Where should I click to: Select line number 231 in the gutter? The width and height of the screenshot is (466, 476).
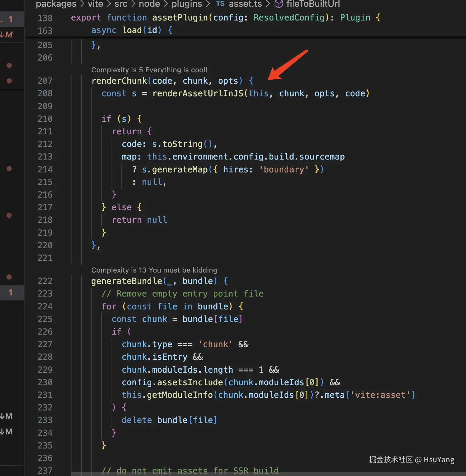pyautogui.click(x=45, y=395)
